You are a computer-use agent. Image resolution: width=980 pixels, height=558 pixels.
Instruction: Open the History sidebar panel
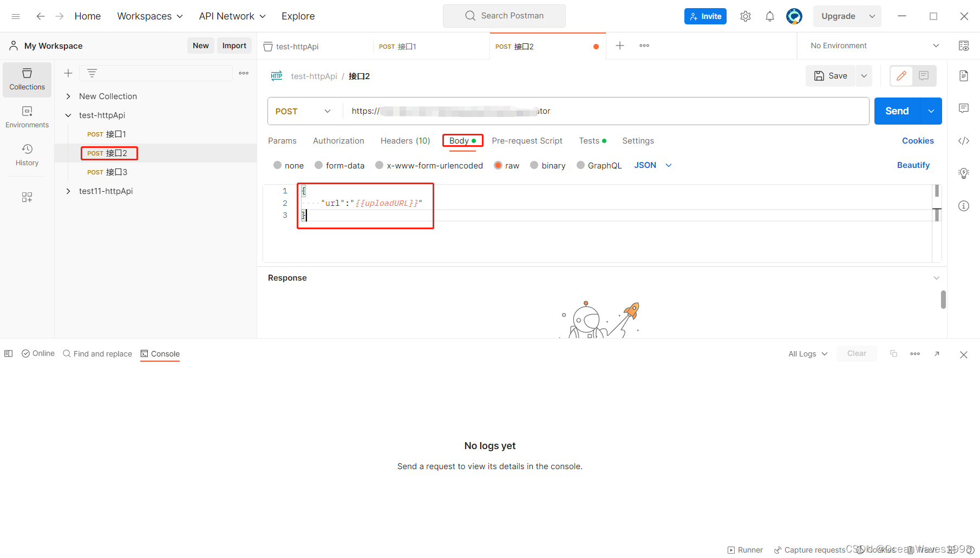(x=27, y=155)
